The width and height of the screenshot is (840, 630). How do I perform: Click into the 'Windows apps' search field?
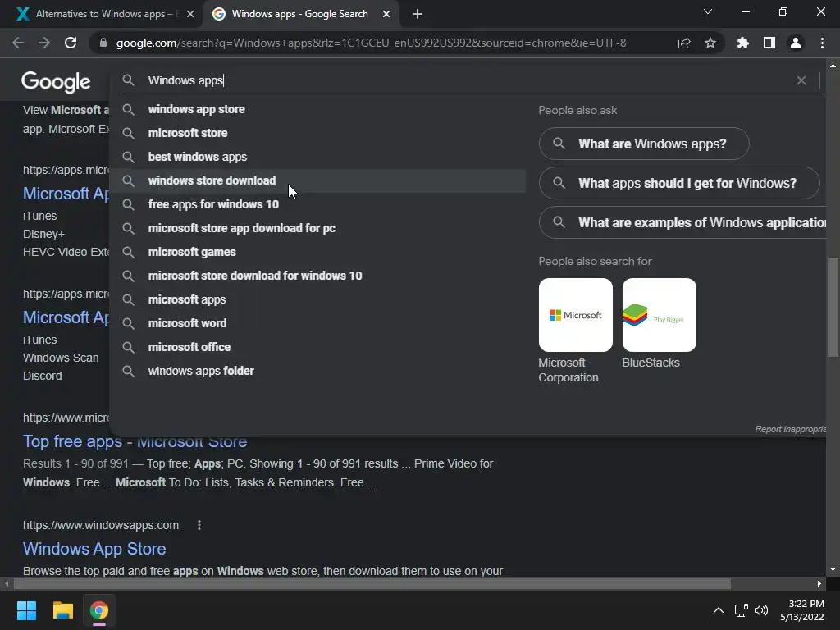466,80
